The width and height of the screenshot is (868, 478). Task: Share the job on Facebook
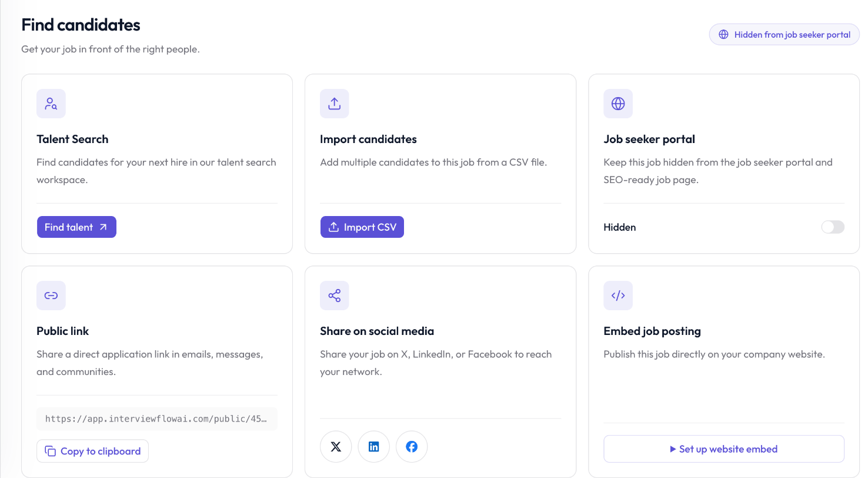[412, 447]
